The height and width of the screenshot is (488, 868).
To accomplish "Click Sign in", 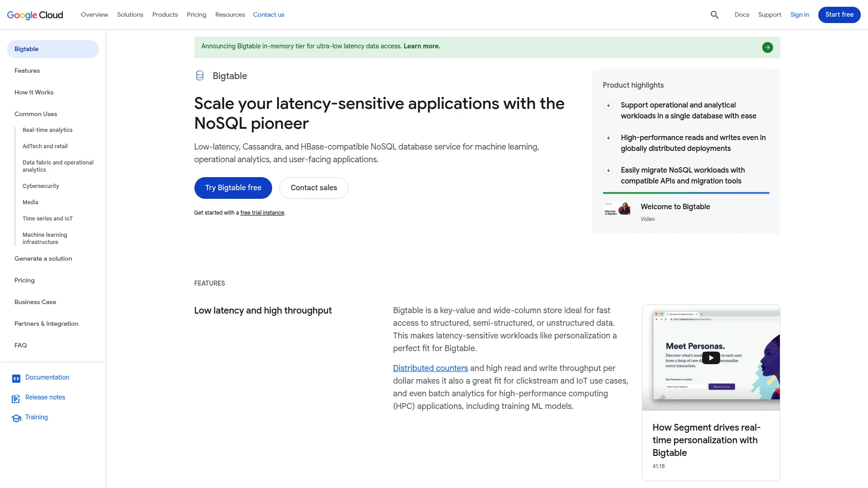I will [x=799, y=15].
